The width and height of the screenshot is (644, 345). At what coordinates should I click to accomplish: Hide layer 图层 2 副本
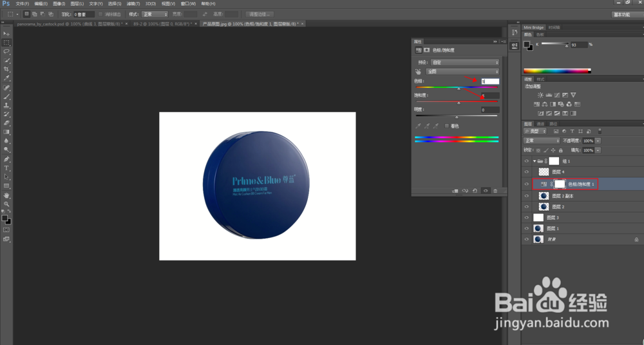point(527,196)
